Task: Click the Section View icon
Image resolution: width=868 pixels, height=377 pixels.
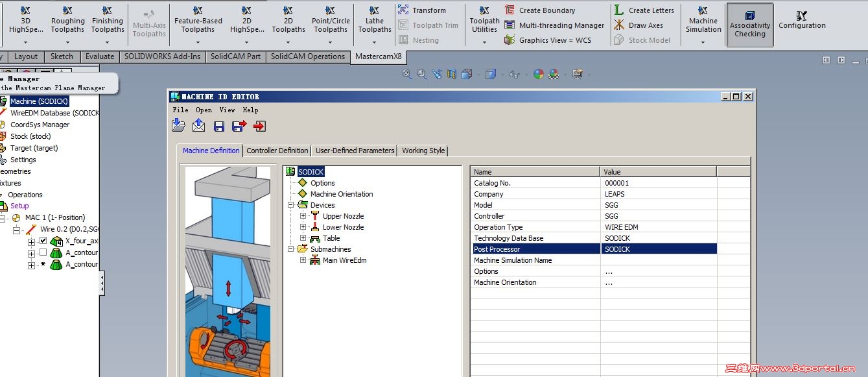Action: coord(452,74)
